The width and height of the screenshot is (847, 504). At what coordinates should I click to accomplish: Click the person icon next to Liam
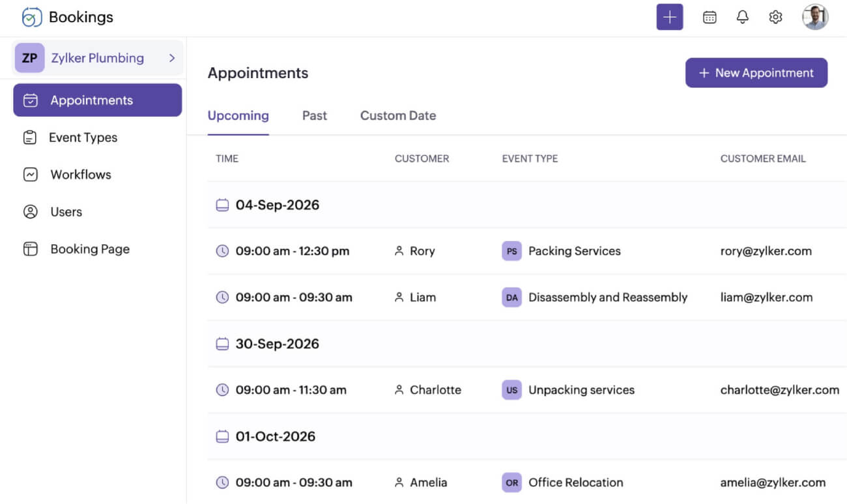(399, 297)
